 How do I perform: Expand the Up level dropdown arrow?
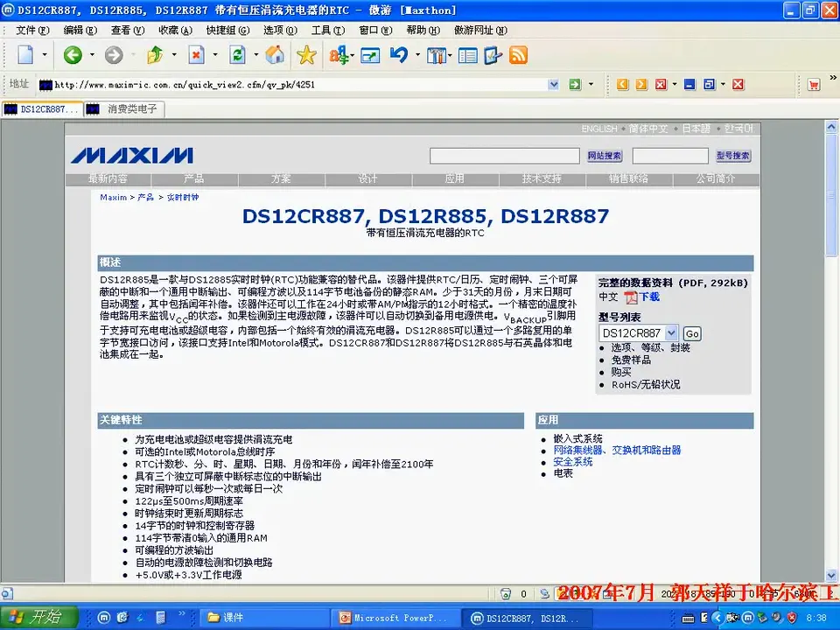(x=174, y=54)
